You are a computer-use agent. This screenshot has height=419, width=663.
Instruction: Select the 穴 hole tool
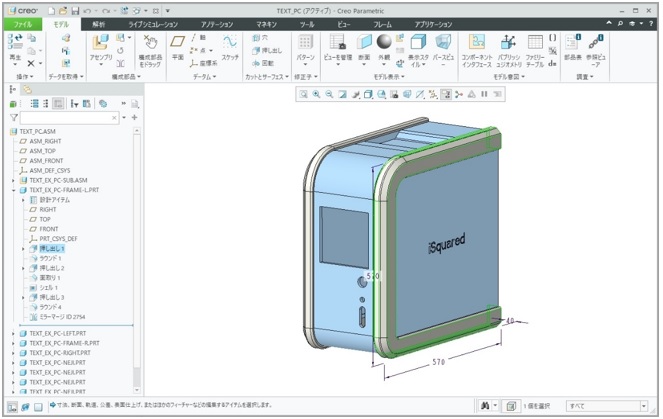pos(260,38)
